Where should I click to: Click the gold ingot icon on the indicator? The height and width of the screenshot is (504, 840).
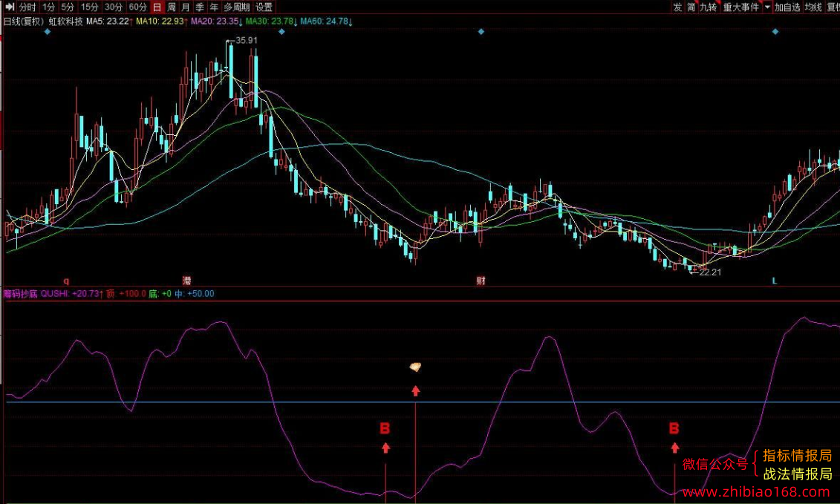pyautogui.click(x=415, y=367)
